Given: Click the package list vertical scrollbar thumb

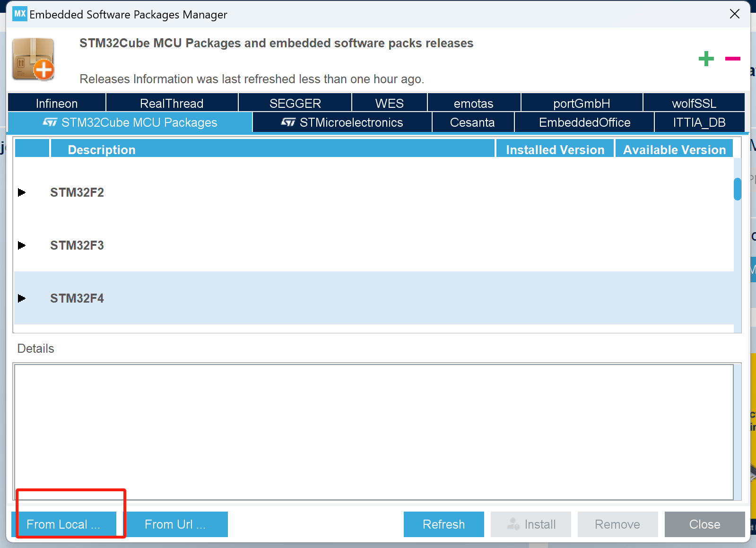Looking at the screenshot, I should [738, 189].
